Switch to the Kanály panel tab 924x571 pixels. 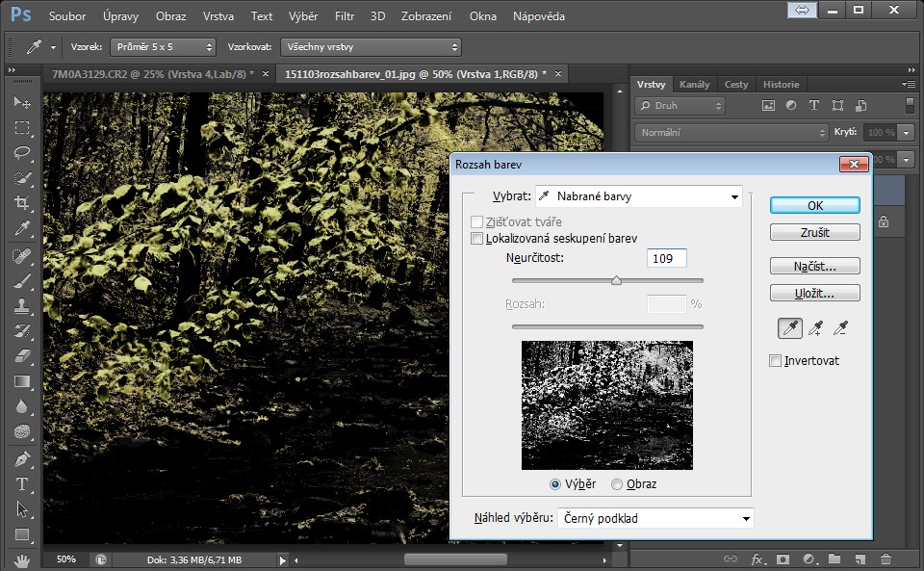693,85
